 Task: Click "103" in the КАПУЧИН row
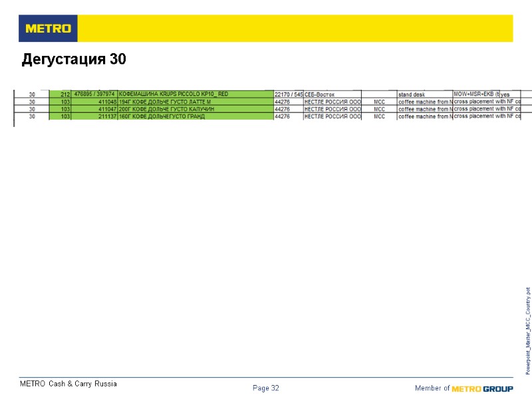coord(60,109)
